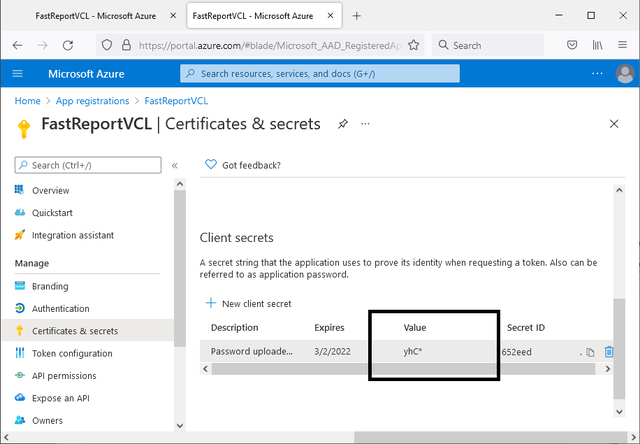This screenshot has width=640, height=444.
Task: Click the plus icon for new secret
Action: coord(211,303)
